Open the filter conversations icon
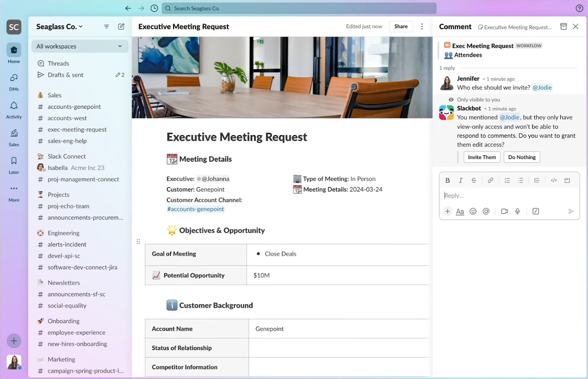This screenshot has height=379, width=588. (x=107, y=26)
